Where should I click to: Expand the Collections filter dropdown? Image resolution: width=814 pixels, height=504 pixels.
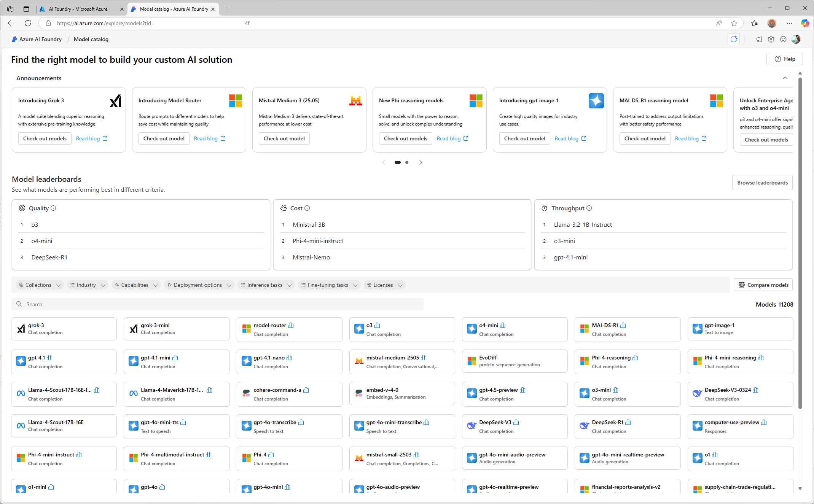(x=40, y=285)
